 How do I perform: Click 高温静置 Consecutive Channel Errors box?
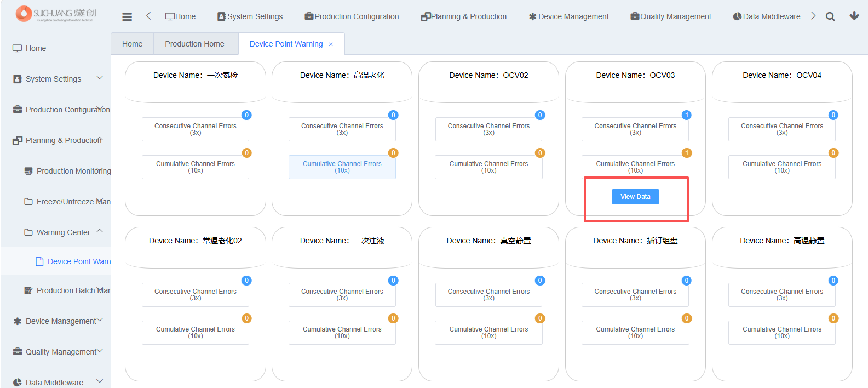(x=782, y=295)
